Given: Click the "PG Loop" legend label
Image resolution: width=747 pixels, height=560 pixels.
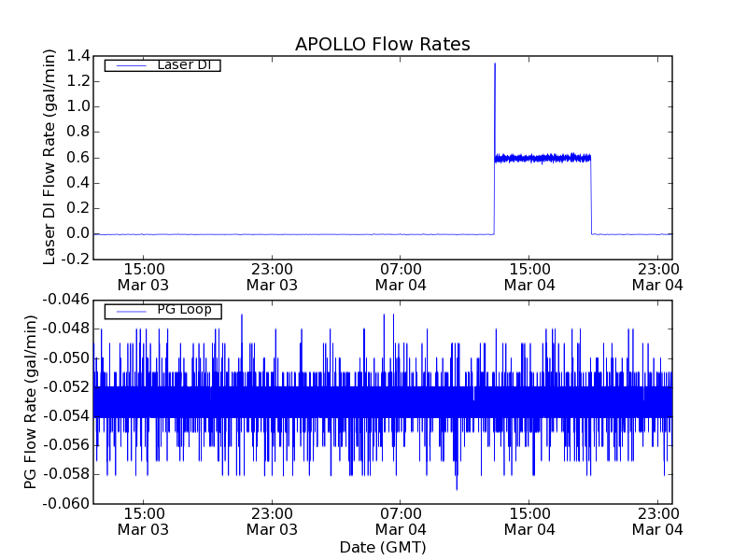Looking at the screenshot, I should 184,310.
